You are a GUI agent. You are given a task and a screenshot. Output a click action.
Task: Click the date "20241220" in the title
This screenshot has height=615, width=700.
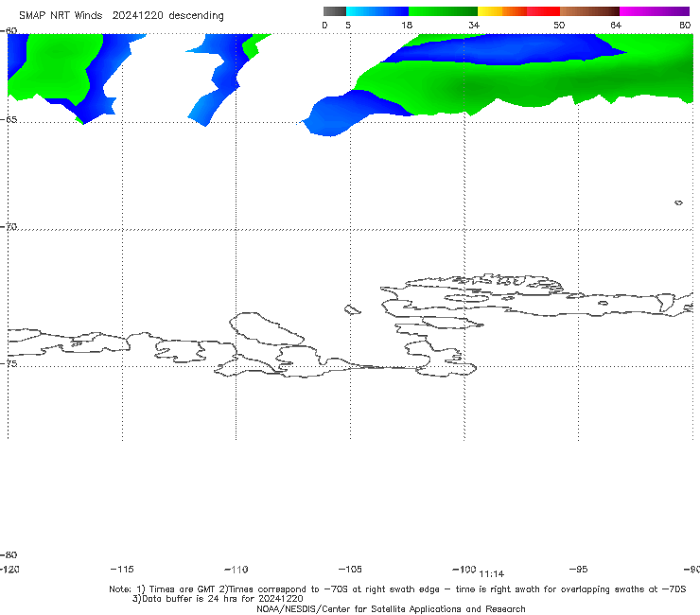[x=137, y=15]
